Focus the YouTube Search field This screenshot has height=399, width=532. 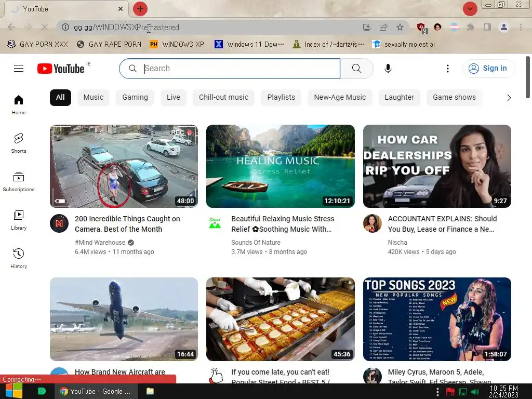pos(230,69)
